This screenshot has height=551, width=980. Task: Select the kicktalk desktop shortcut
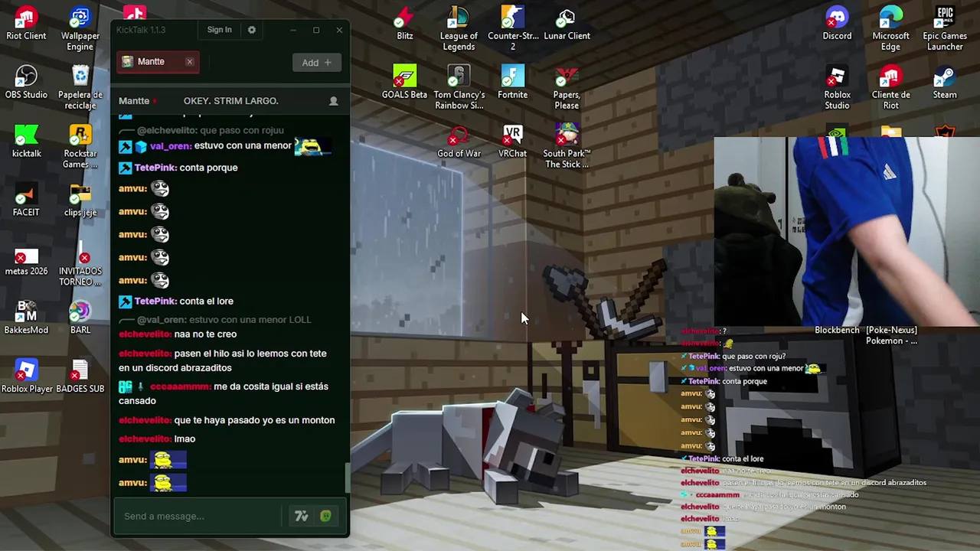(x=26, y=141)
